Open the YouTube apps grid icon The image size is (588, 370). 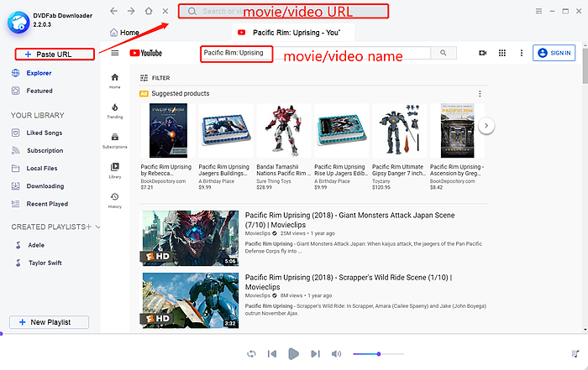click(502, 53)
